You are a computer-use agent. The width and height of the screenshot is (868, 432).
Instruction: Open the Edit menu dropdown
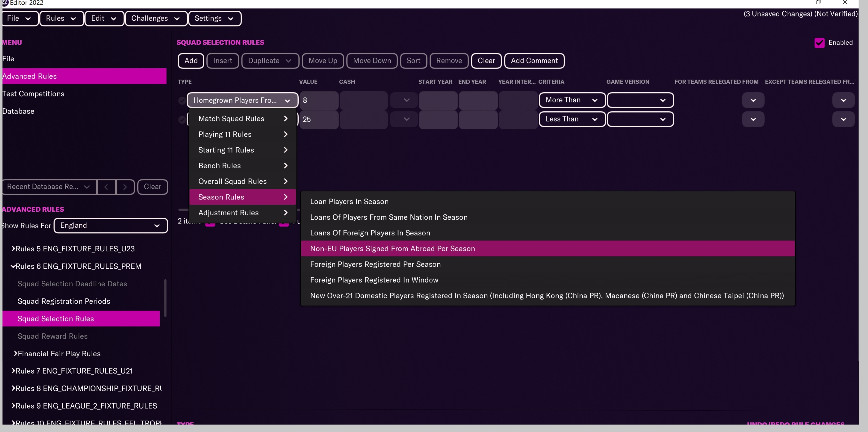click(104, 19)
